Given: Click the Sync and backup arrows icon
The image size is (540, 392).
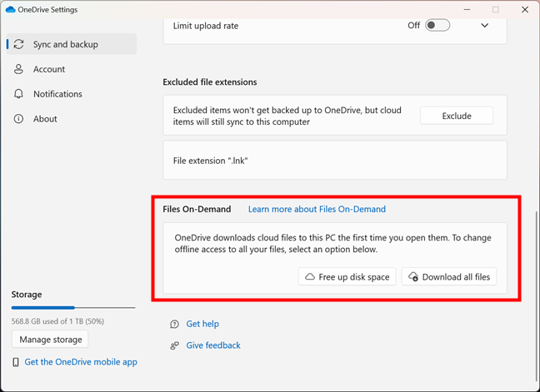Looking at the screenshot, I should tap(18, 44).
